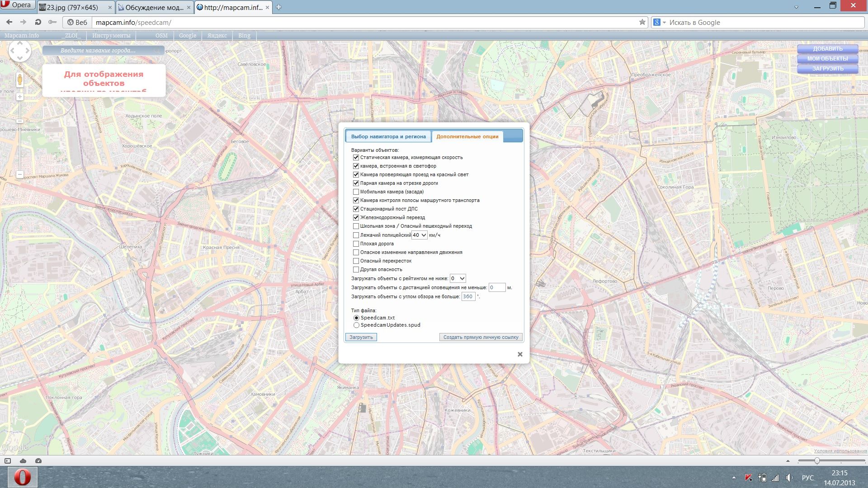Click the bookmark star in address bar
The height and width of the screenshot is (488, 868).
pos(642,22)
